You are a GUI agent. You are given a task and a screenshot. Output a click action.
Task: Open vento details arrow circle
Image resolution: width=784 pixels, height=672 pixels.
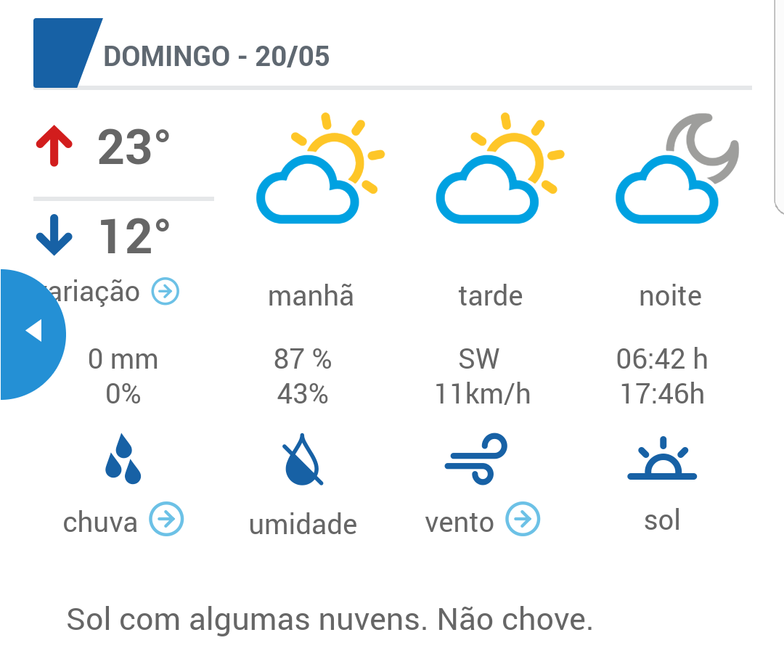pos(523,519)
